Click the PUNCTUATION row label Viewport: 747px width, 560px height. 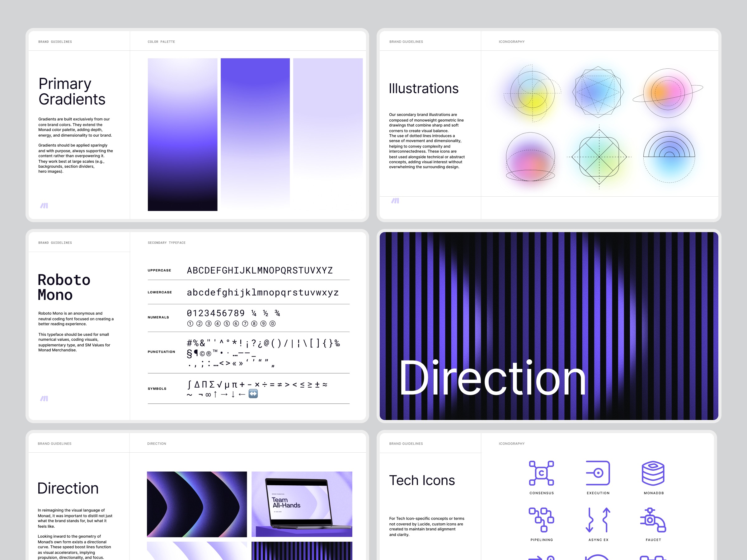(x=161, y=352)
